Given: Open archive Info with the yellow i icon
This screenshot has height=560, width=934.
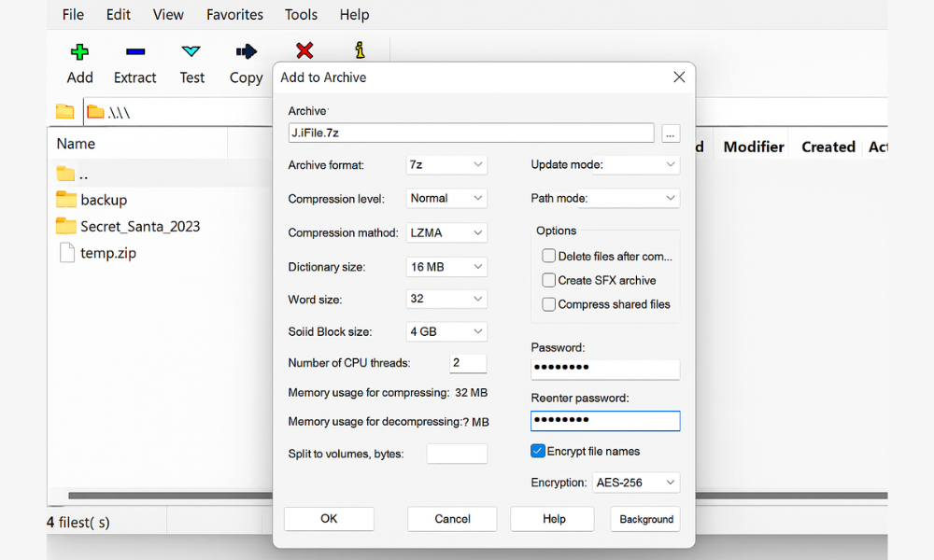Looking at the screenshot, I should click(361, 51).
